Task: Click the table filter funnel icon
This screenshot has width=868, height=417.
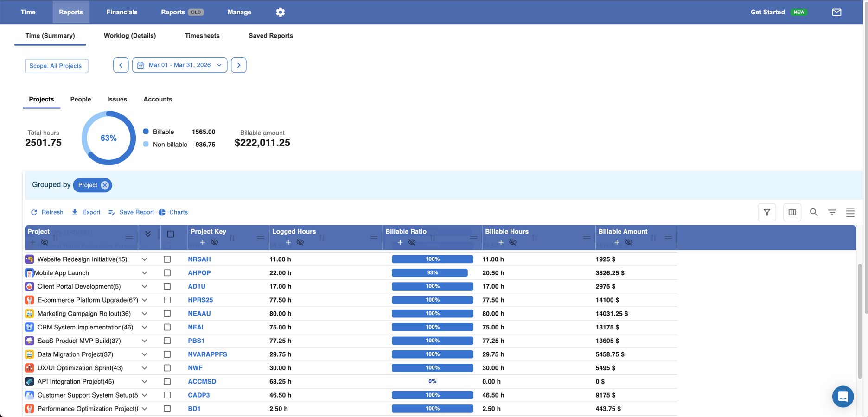Action: pyautogui.click(x=766, y=212)
